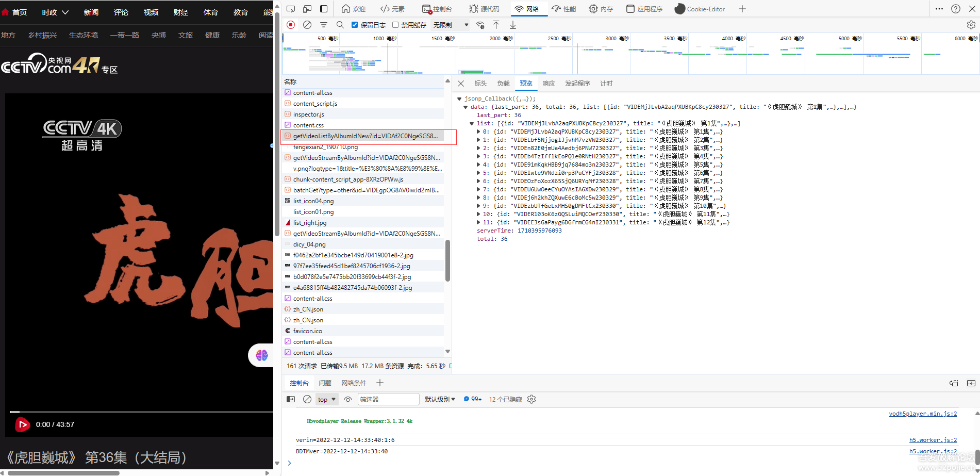This screenshot has width=980, height=476.
Task: Stop recording network log
Action: pyautogui.click(x=291, y=25)
